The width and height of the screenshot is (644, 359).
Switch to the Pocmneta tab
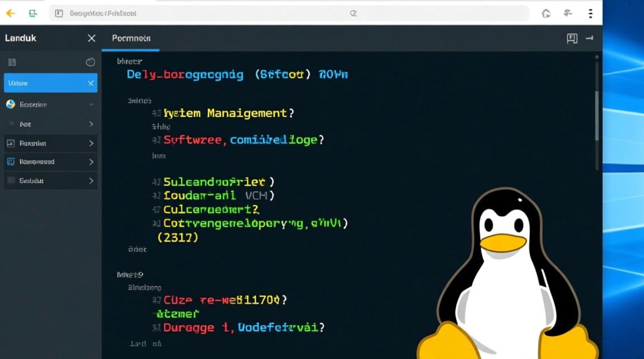click(x=130, y=38)
